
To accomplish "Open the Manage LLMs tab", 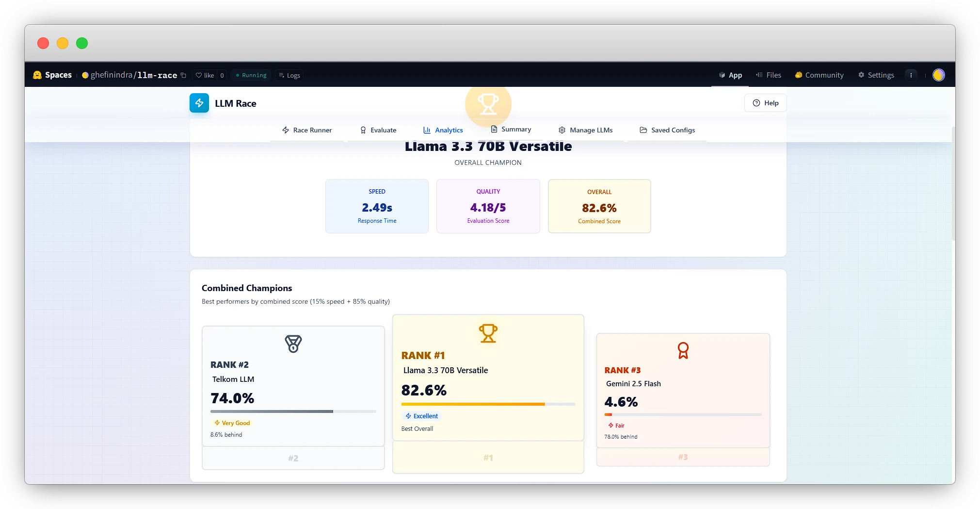I will (x=585, y=130).
